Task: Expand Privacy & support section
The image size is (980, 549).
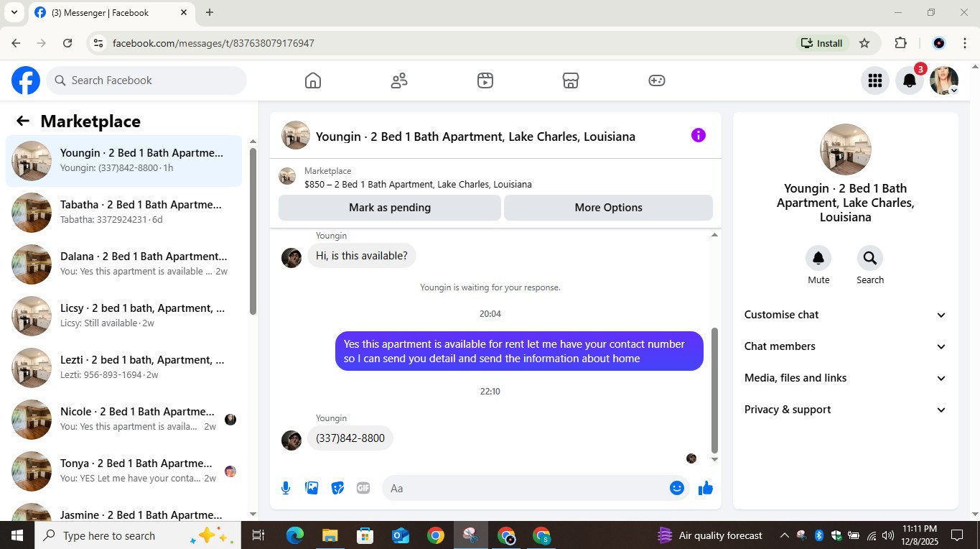Action: [846, 410]
